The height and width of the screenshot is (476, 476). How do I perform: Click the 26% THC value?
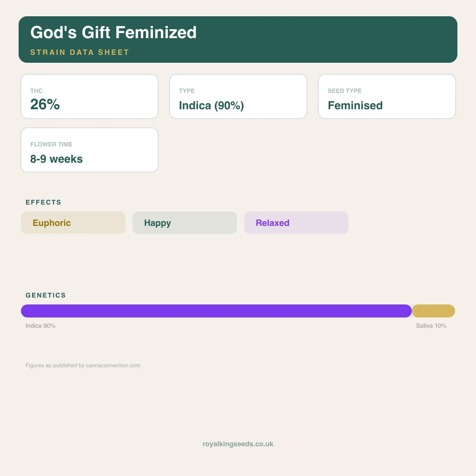tap(45, 104)
